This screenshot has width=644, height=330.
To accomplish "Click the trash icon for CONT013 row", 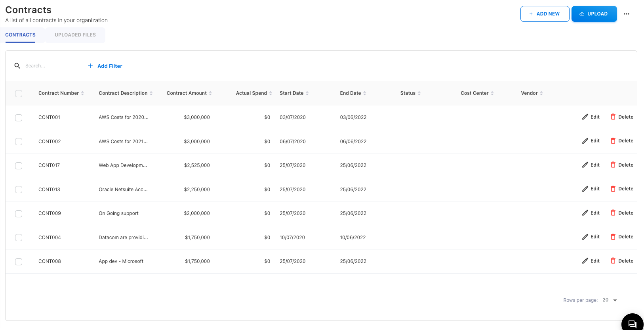I will point(613,189).
